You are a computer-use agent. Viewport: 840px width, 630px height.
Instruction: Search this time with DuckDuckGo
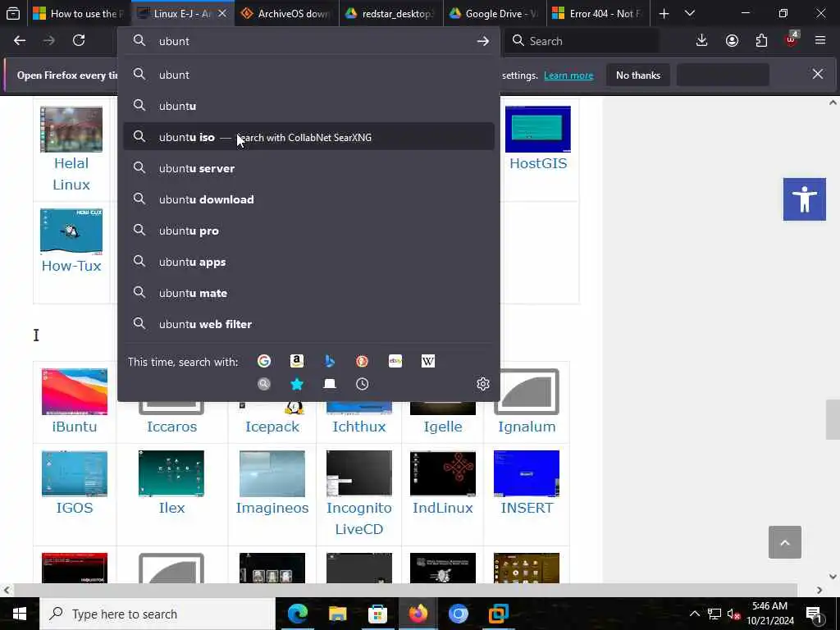coord(362,361)
